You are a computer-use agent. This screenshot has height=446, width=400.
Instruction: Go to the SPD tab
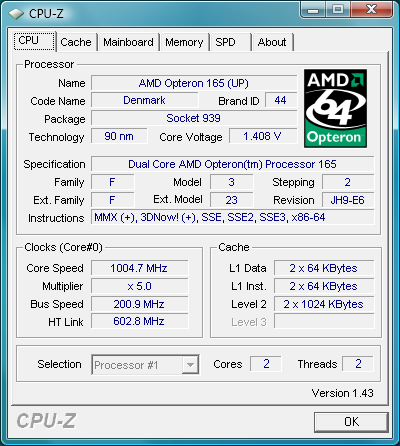pos(231,42)
